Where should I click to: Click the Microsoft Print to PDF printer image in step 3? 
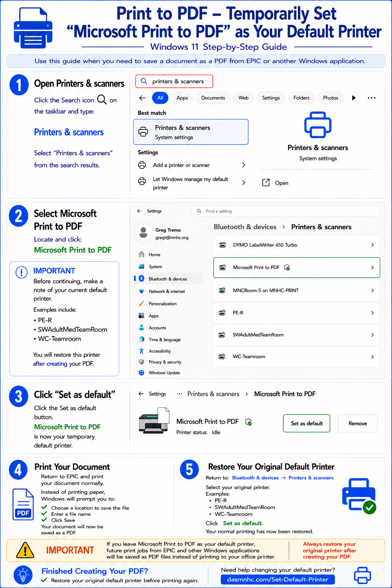[154, 420]
